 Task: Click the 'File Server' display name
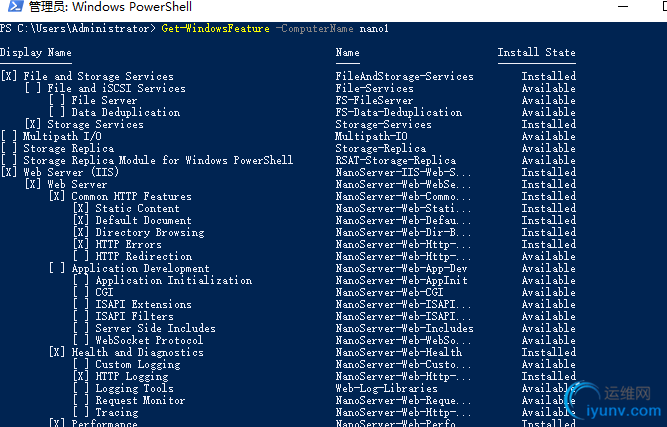coord(104,100)
